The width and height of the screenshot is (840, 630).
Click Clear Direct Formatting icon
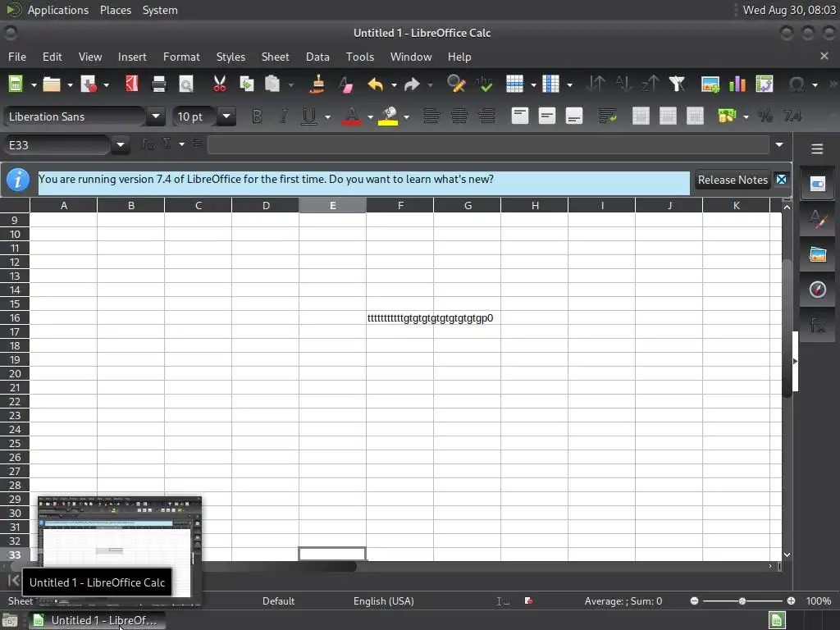click(x=345, y=84)
